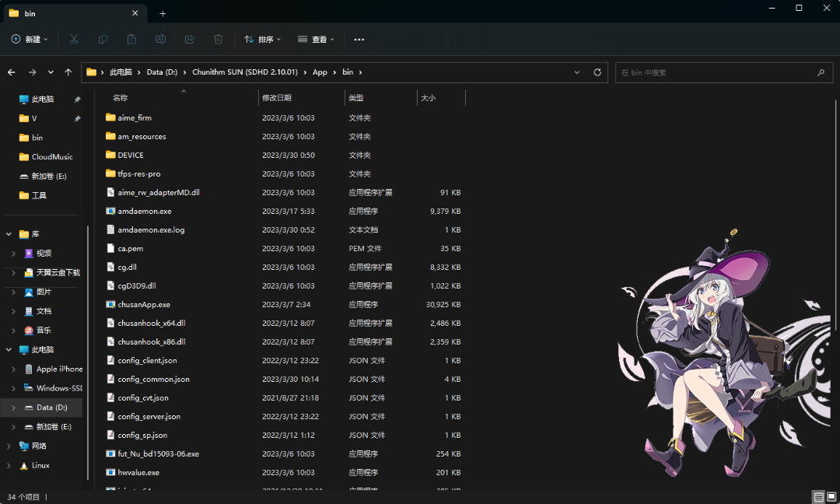Sort files by 修改日期 column header
The width and height of the screenshot is (840, 504).
click(277, 98)
